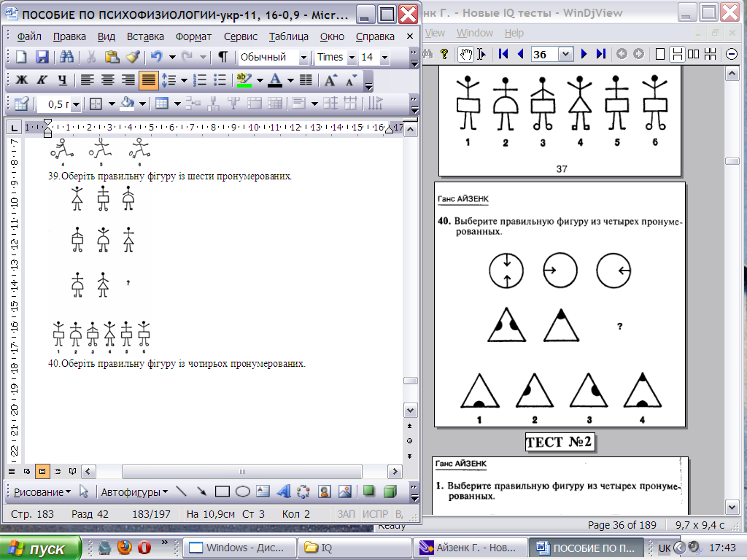The width and height of the screenshot is (747, 560).
Task: Go to previous page in WinDjView
Action: pos(520,54)
